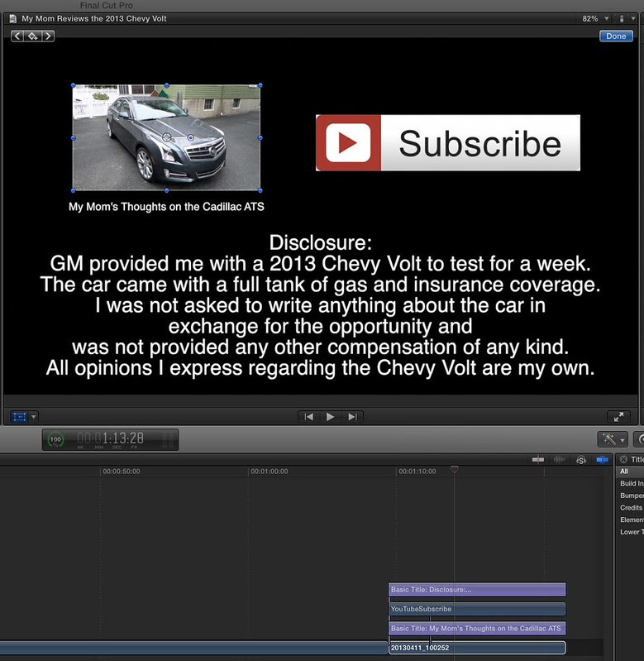Click the YouTube Subscribe graphic in viewer
Screen dimensions: 644x661
coord(448,143)
